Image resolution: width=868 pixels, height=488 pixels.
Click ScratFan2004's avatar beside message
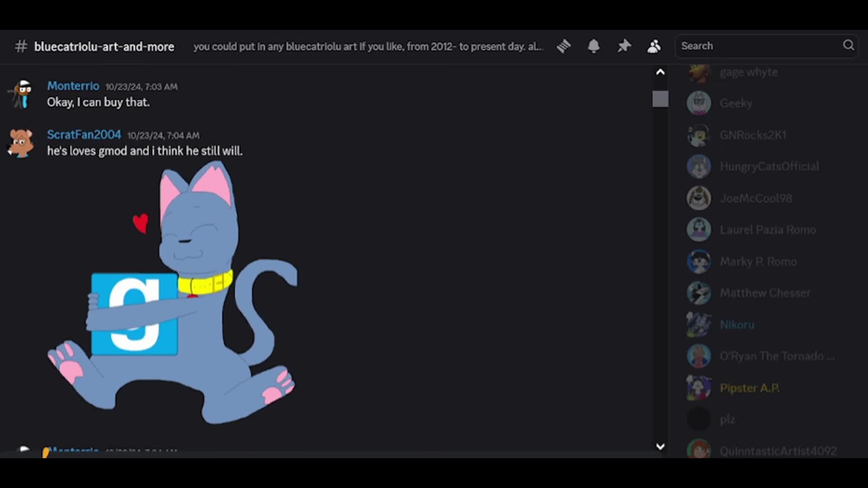(x=21, y=143)
